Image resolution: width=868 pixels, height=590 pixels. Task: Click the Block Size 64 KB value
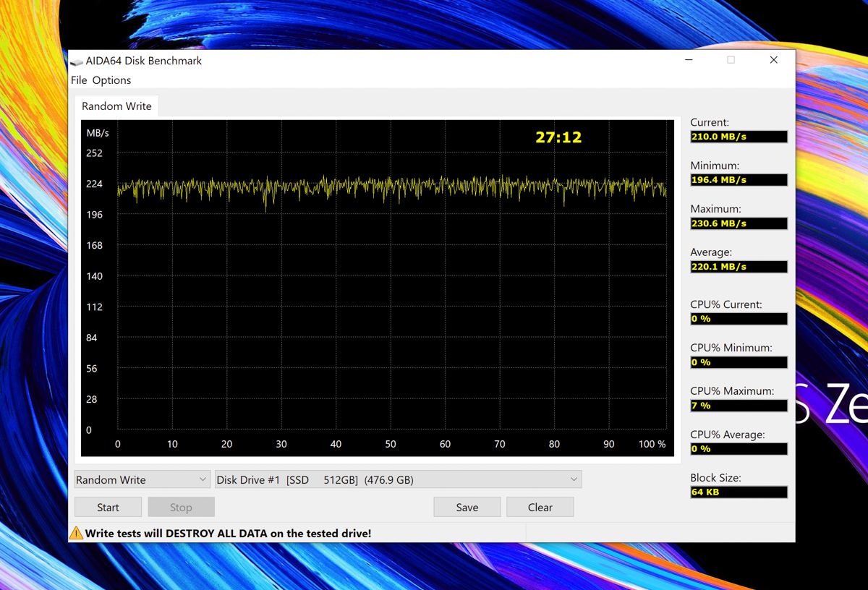click(x=739, y=492)
